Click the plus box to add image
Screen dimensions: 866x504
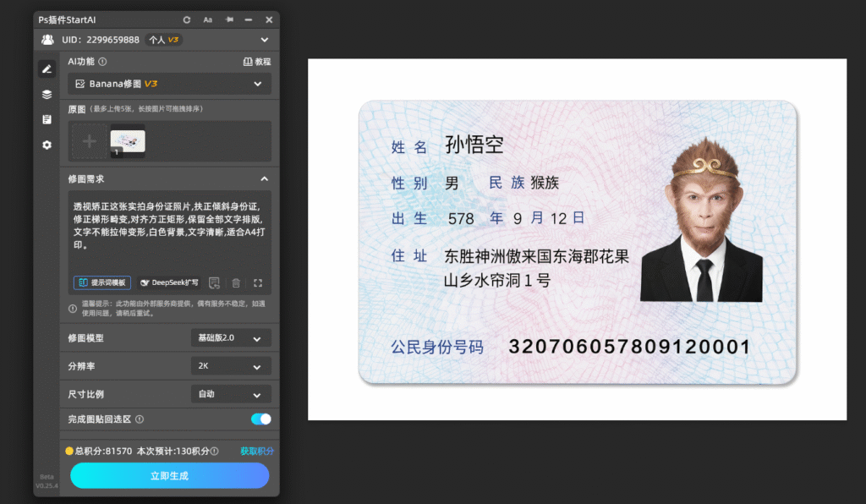tap(89, 142)
